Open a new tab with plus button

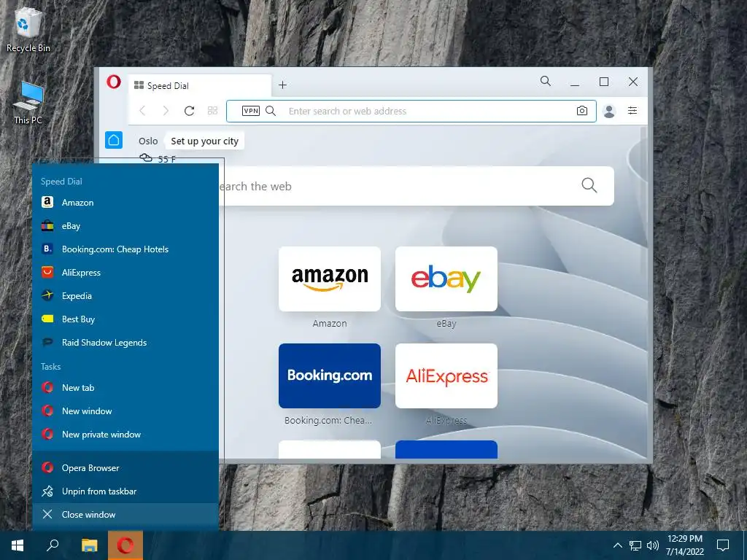coord(282,85)
